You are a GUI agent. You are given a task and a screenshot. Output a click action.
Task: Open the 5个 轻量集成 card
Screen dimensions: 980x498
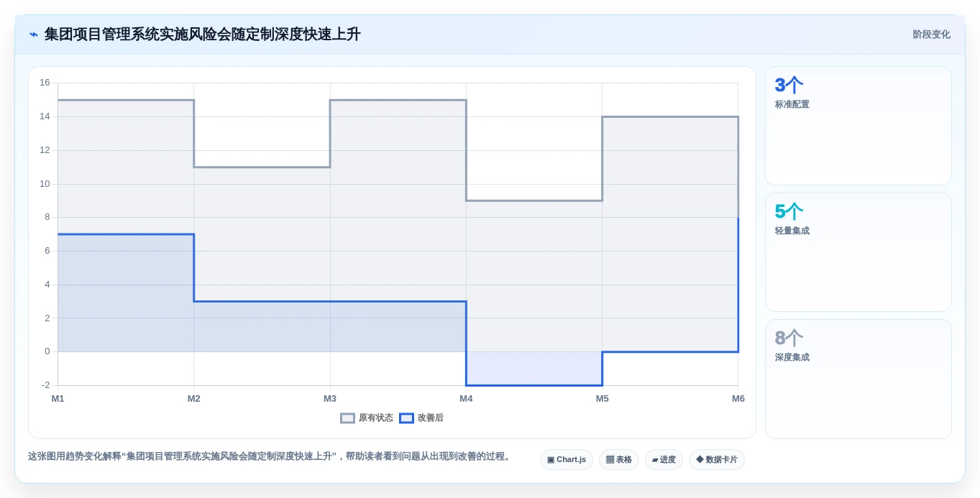(858, 252)
